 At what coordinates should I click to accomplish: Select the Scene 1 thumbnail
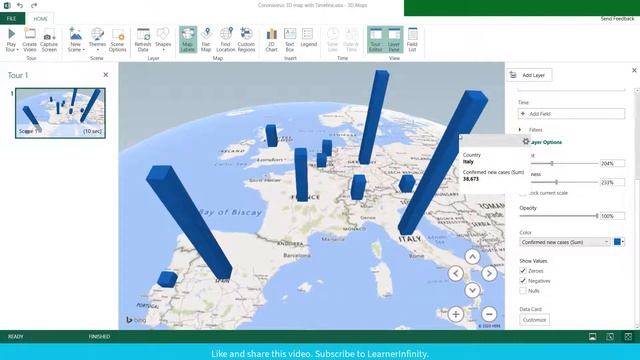[60, 113]
